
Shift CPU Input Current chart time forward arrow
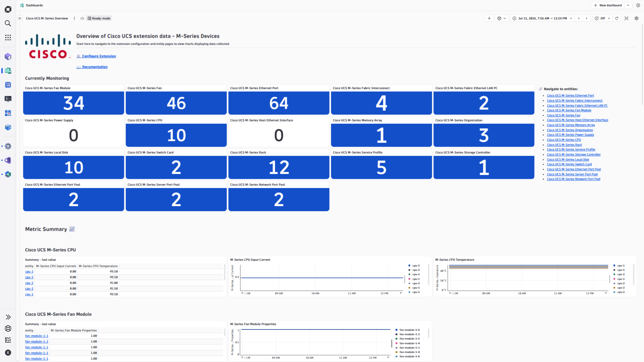coord(401,293)
